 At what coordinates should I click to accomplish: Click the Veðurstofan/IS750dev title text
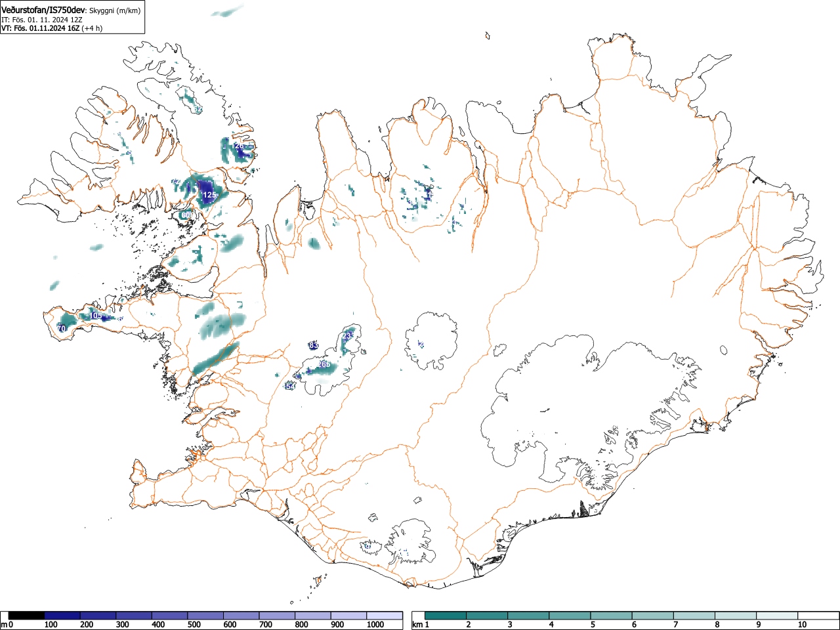pos(43,10)
